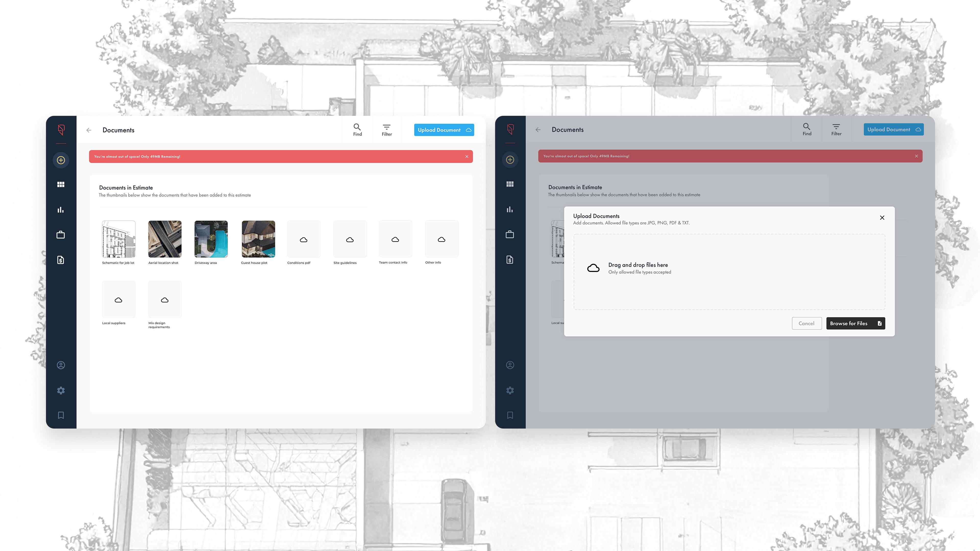Open the Add New plus icon in sidebar
This screenshot has height=551, width=980.
(61, 160)
